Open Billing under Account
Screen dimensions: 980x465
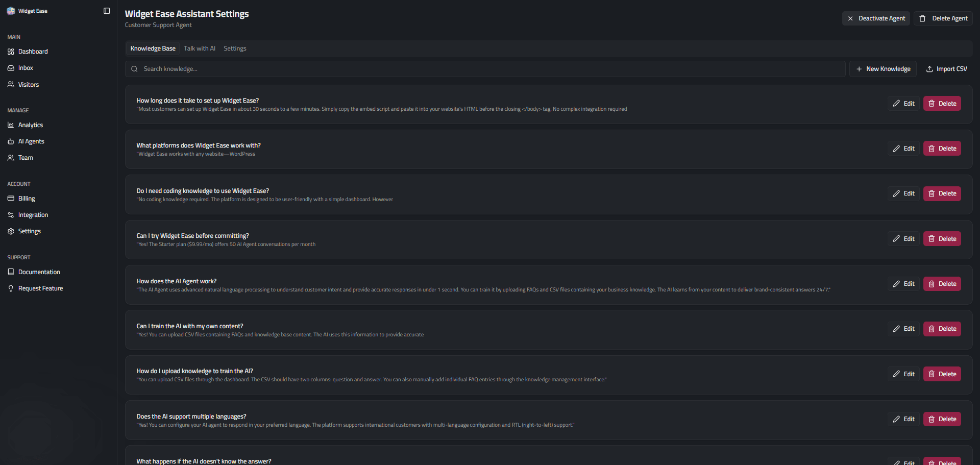click(26, 198)
